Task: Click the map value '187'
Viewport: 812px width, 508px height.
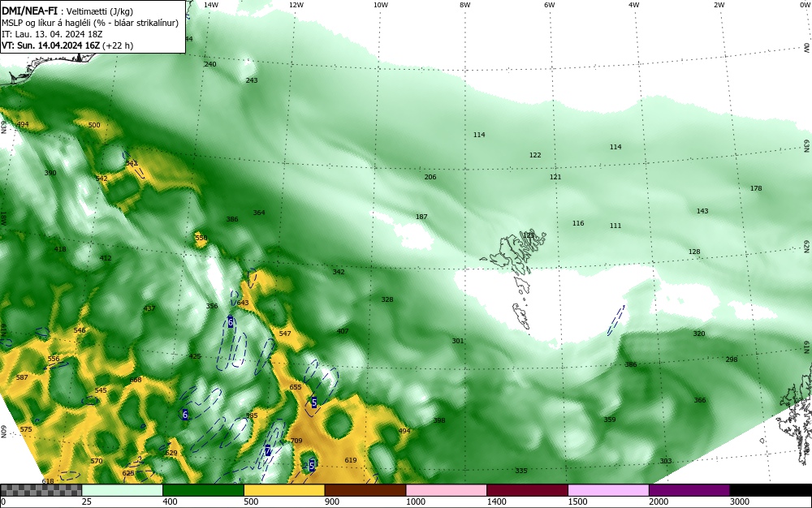Action: [421, 216]
